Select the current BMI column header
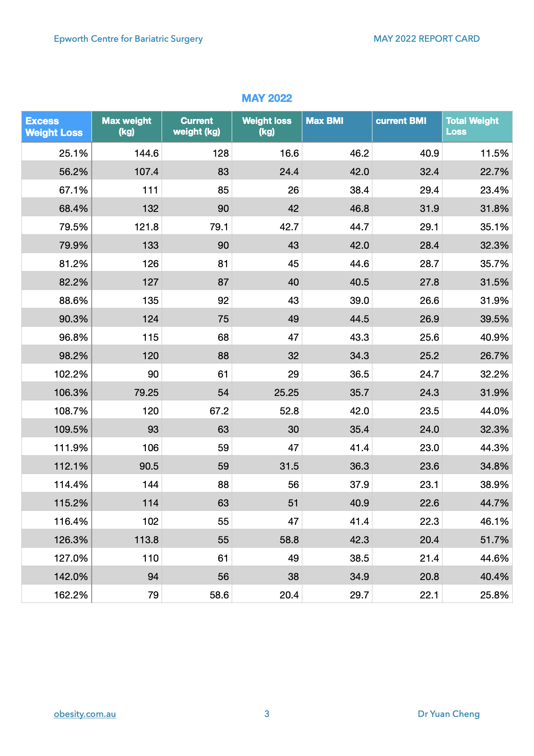Screen dimensions: 534x756 401,121
